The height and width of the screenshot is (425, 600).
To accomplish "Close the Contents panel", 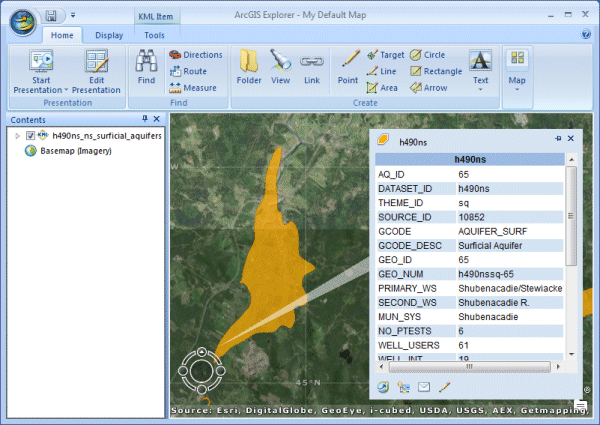I will 157,119.
